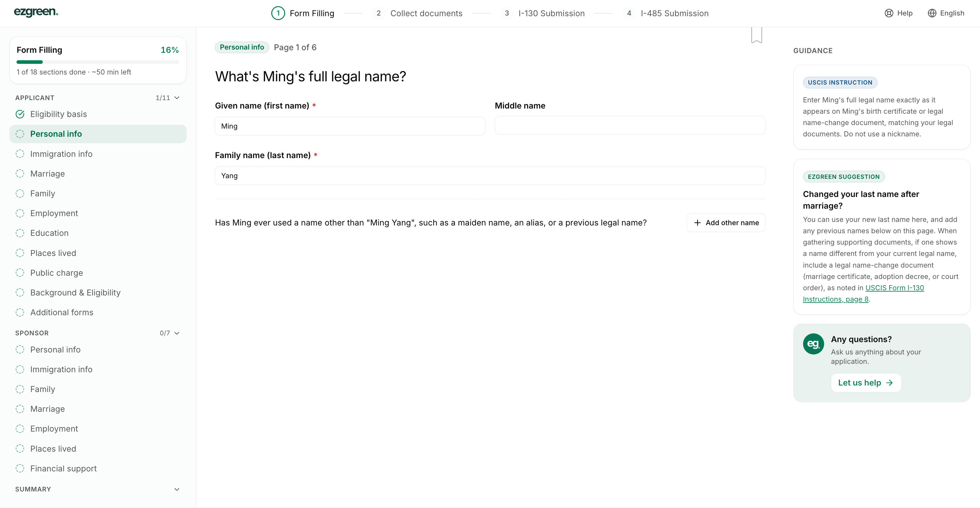Click the Family name input field
The height and width of the screenshot is (508, 980).
pyautogui.click(x=490, y=176)
